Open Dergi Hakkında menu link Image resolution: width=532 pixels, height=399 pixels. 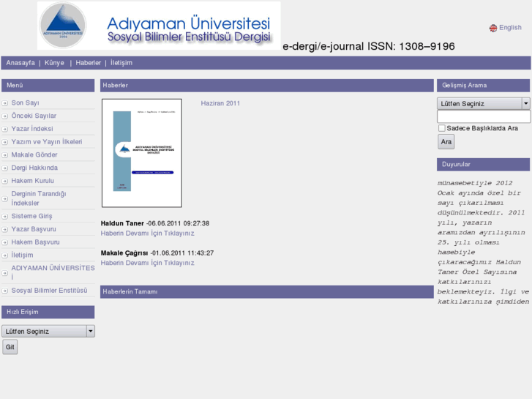34,168
